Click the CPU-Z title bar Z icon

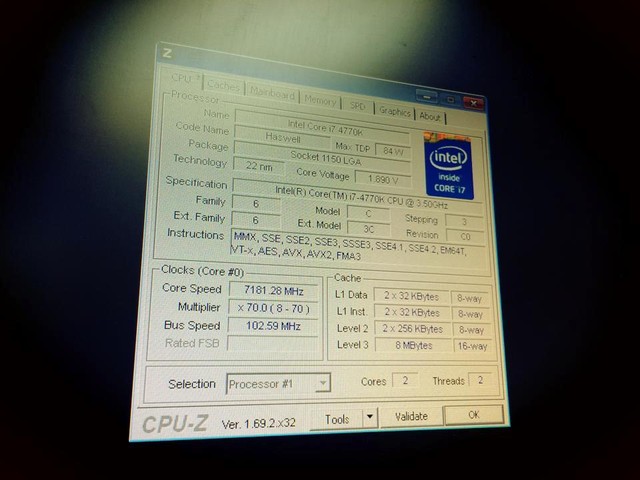click(167, 53)
